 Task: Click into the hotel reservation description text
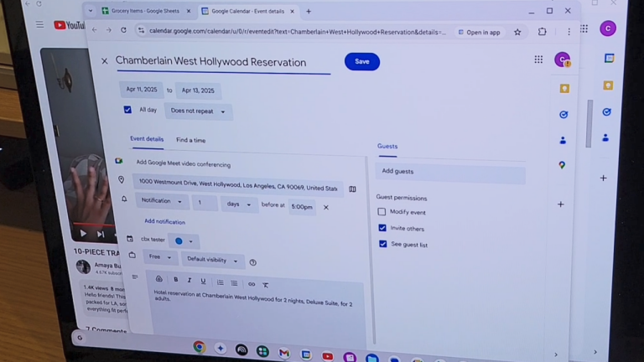tap(253, 299)
